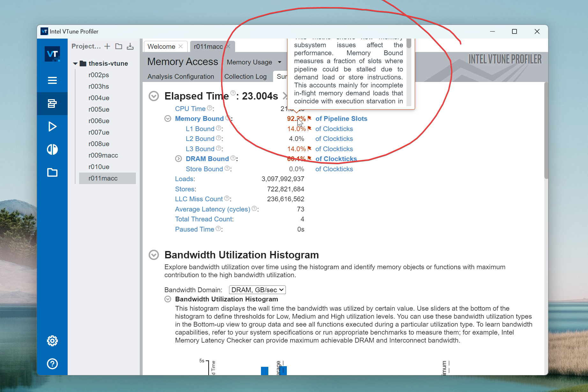Collapse the Bandwidth Utilization Histogram description
This screenshot has width=588, height=392.
[x=168, y=299]
